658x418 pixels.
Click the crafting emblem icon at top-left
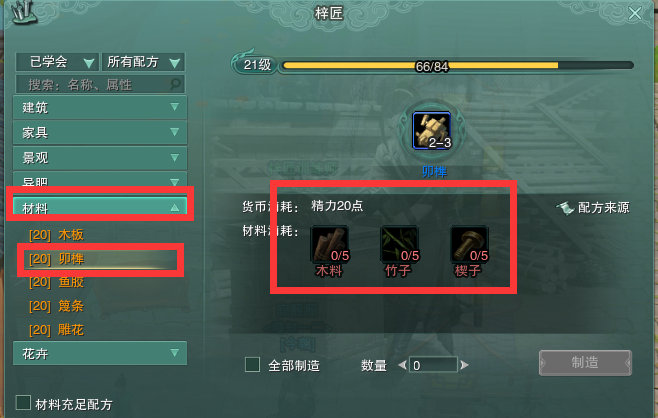[x=23, y=12]
